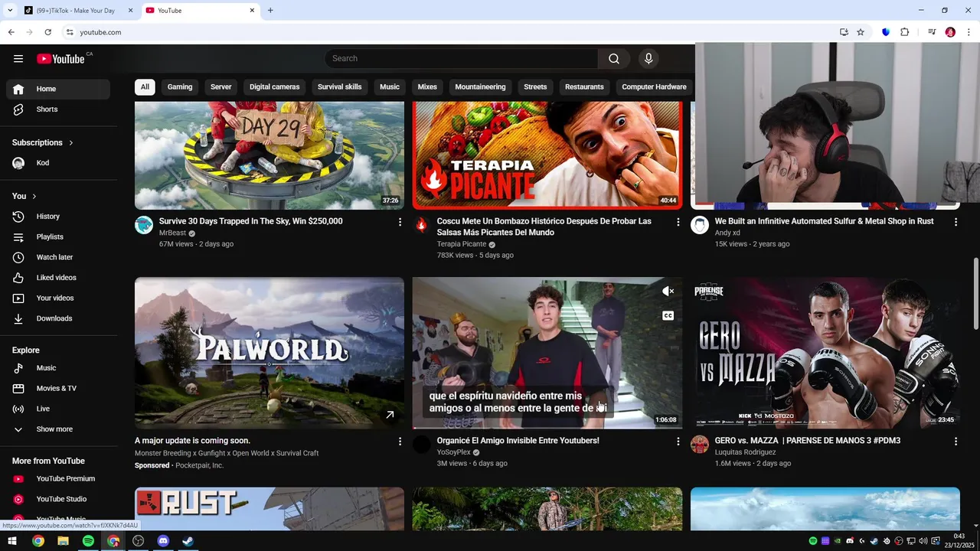This screenshot has width=980, height=551.
Task: Open GERO vs. MAZZA video title
Action: coord(808,441)
